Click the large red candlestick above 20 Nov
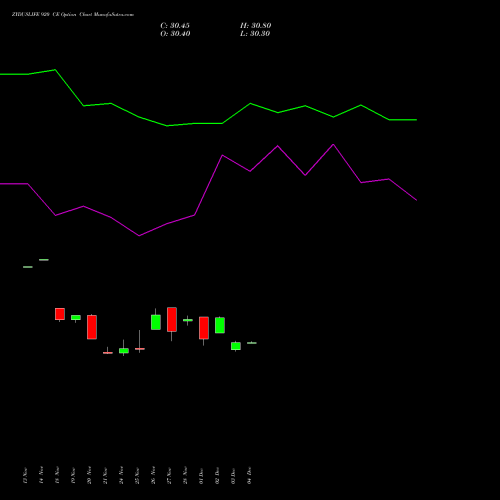The height and width of the screenshot is (500, 500). (x=92, y=327)
